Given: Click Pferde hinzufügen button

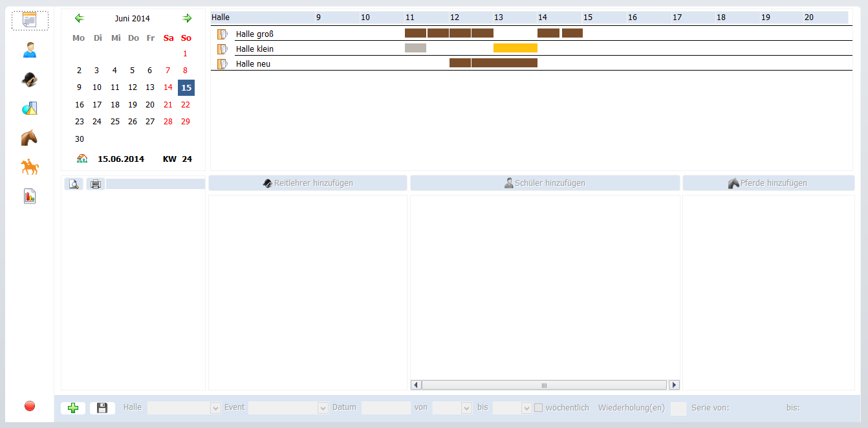Looking at the screenshot, I should coord(768,183).
